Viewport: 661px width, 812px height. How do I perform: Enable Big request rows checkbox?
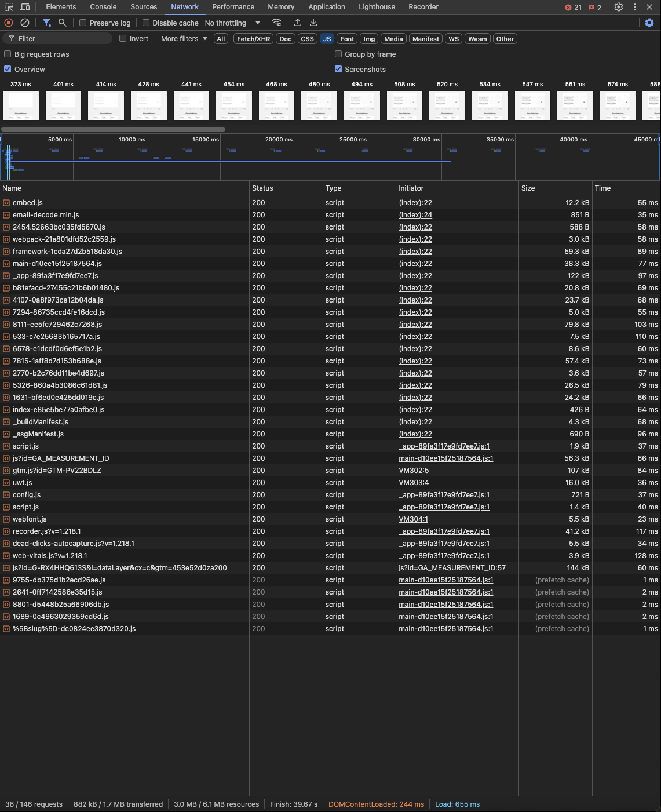[8, 54]
